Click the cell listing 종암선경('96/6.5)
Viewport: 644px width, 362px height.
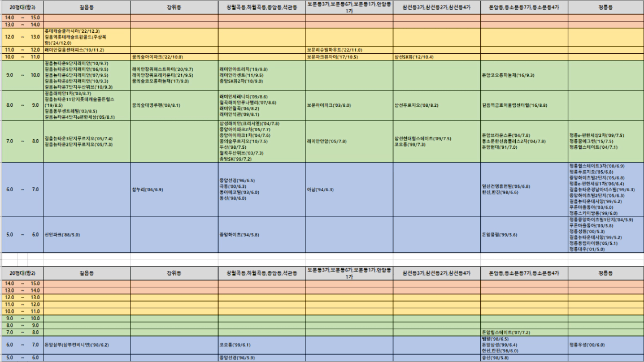tap(262, 189)
